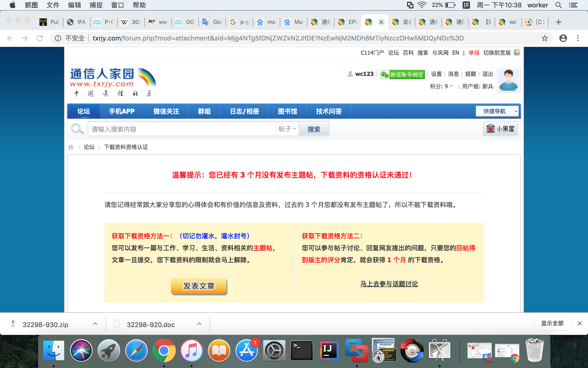Open the 文件 menu in menu bar
Image resolution: width=588 pixels, height=368 pixels.
pos(53,5)
